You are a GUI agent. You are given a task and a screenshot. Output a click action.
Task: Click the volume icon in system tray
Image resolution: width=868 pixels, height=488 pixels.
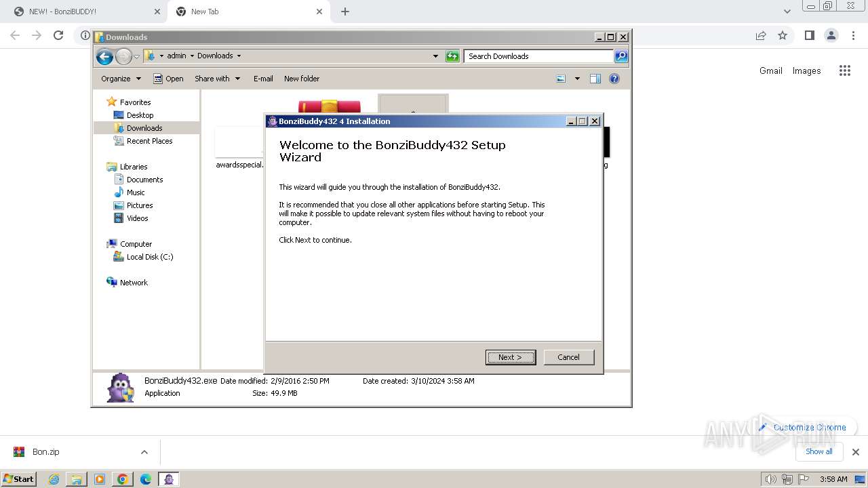point(771,479)
